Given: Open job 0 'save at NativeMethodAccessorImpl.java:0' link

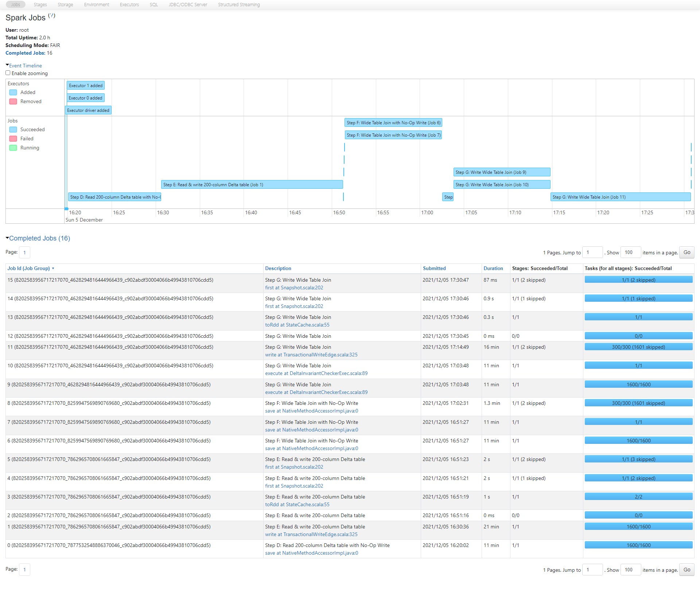Looking at the screenshot, I should coord(312,553).
